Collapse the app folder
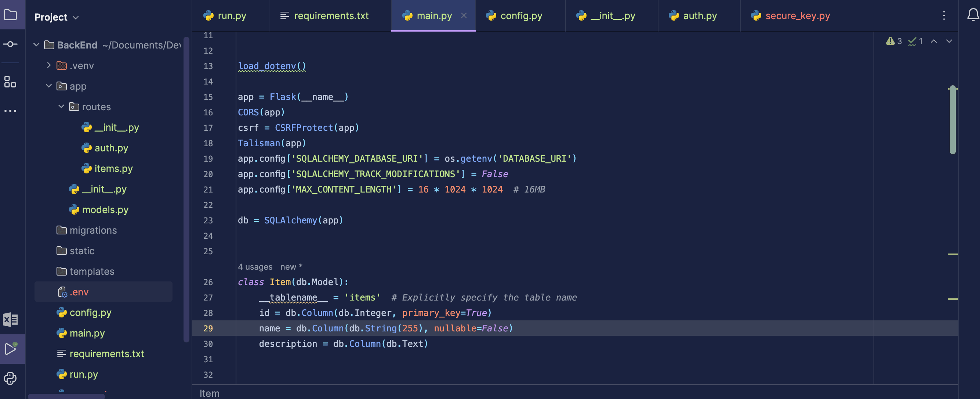The width and height of the screenshot is (980, 399). pos(49,86)
